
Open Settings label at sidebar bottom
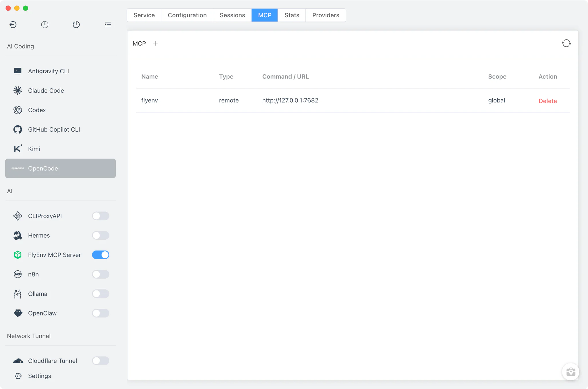40,376
